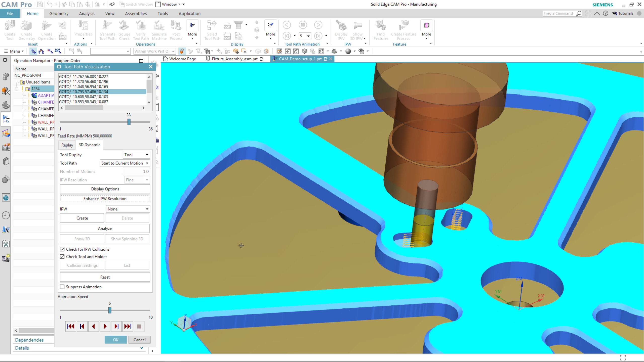Click the ADAPTIVE tree item

[46, 95]
